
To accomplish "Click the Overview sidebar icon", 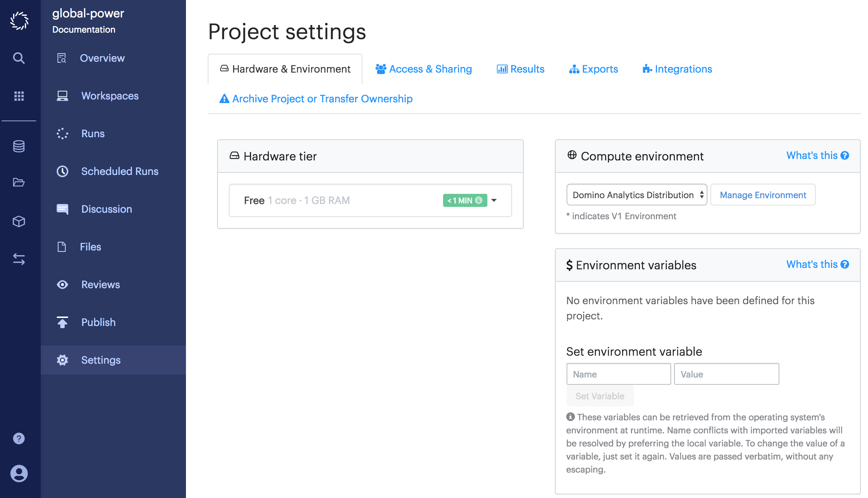I will pyautogui.click(x=62, y=58).
